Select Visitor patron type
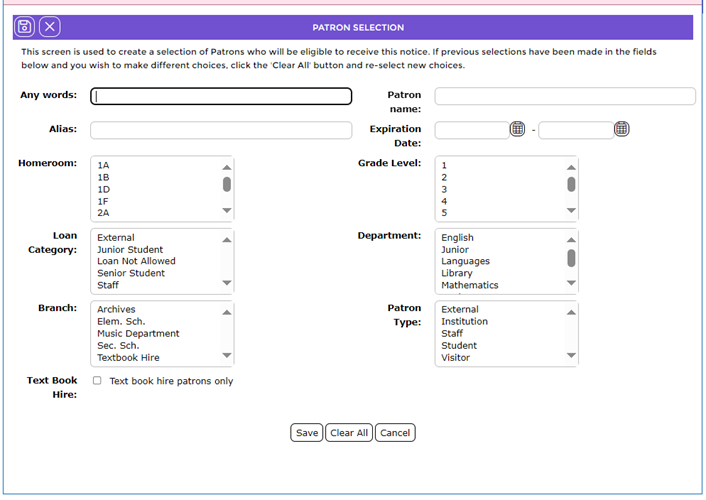The image size is (706, 500). tap(455, 358)
